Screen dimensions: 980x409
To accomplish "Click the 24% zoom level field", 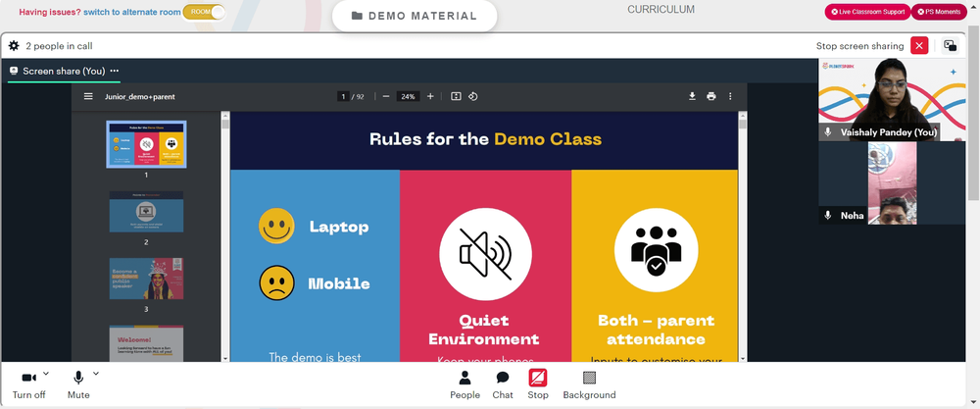I will coord(408,96).
